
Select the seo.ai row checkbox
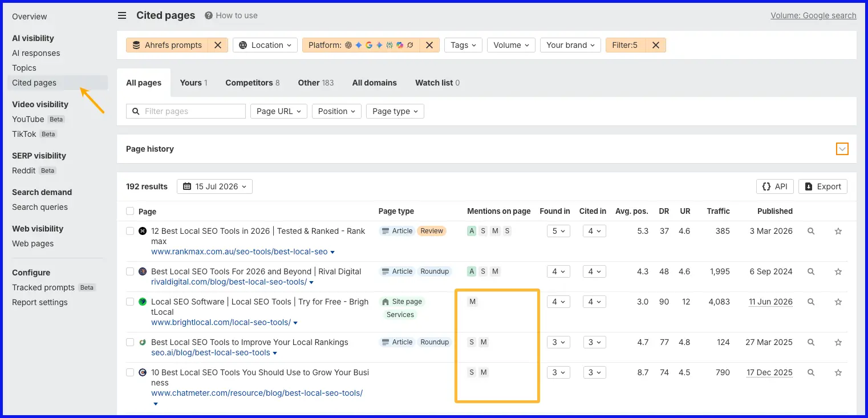[x=130, y=342]
